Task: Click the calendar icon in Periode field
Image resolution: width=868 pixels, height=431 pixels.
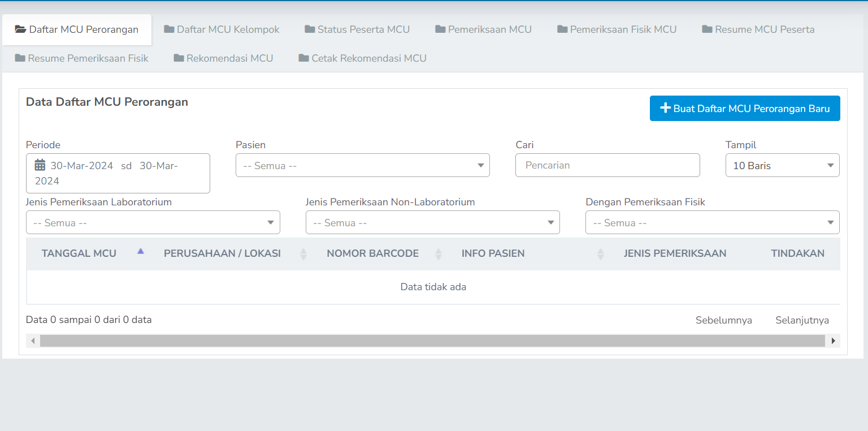Action: click(x=40, y=165)
